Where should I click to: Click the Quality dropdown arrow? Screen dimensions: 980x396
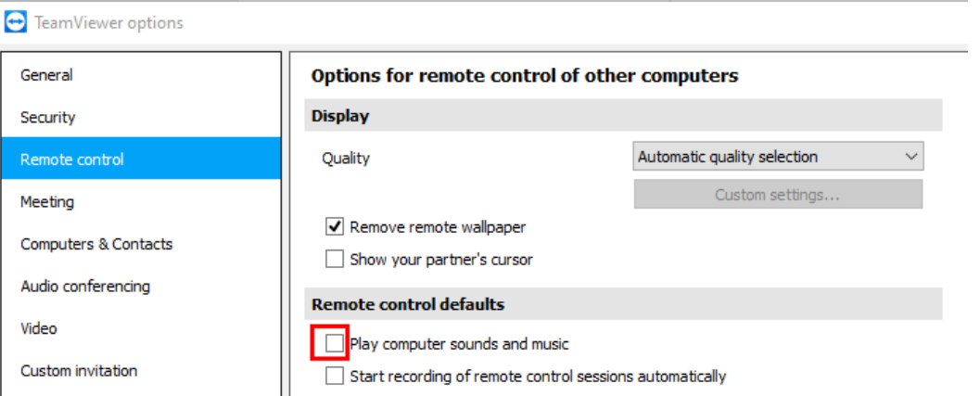pyautogui.click(x=911, y=157)
